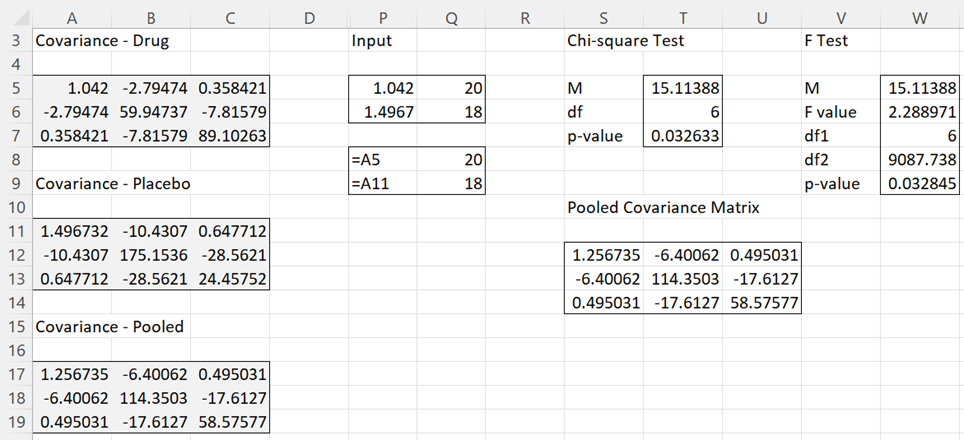The height and width of the screenshot is (440, 964).
Task: Select the F value 2.288971 cell
Action: pyautogui.click(x=920, y=112)
